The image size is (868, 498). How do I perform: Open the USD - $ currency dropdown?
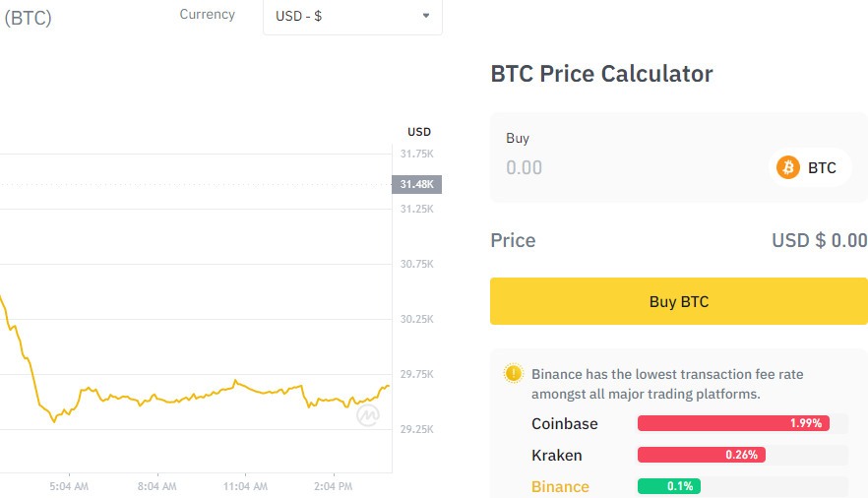coord(351,17)
